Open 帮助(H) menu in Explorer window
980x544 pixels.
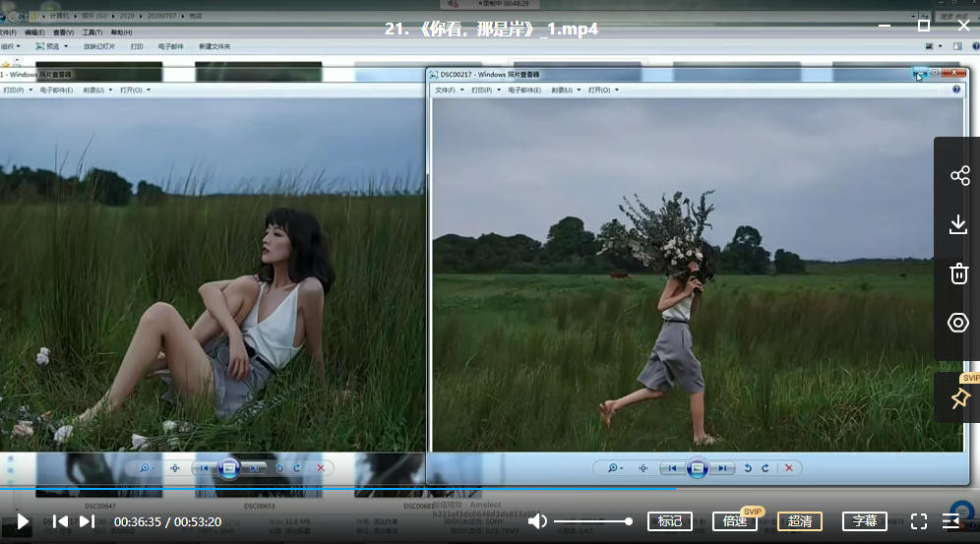point(121,32)
